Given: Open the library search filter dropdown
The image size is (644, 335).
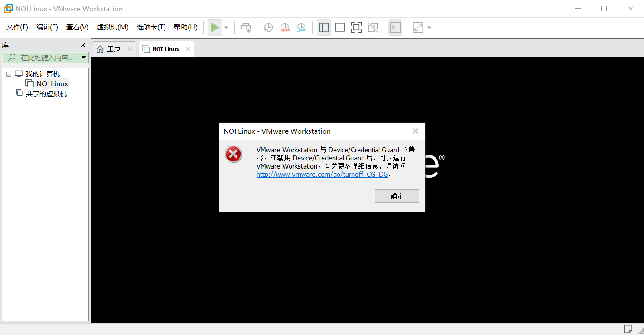Looking at the screenshot, I should click(x=83, y=57).
